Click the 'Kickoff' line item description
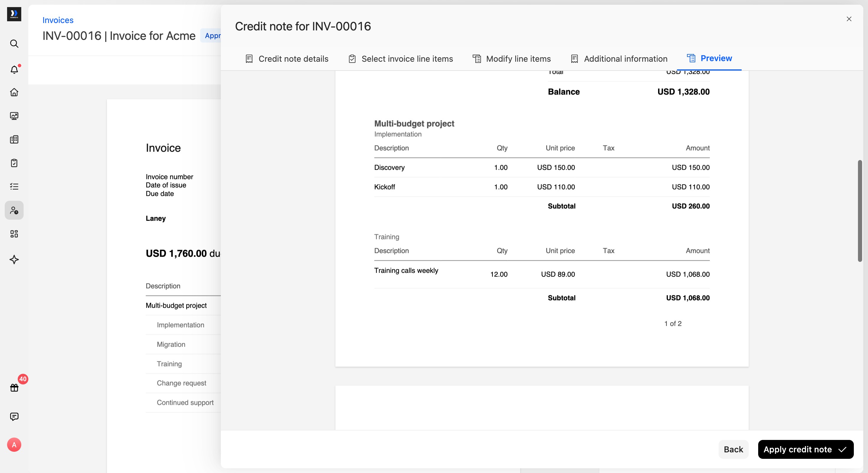This screenshot has width=868, height=473. point(384,187)
